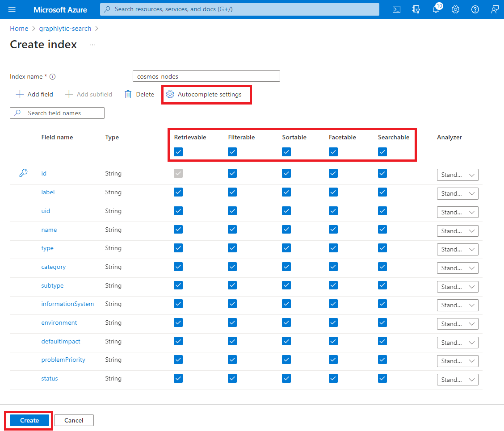
Task: Toggle Sortable checkbox for label field
Action: (x=286, y=192)
